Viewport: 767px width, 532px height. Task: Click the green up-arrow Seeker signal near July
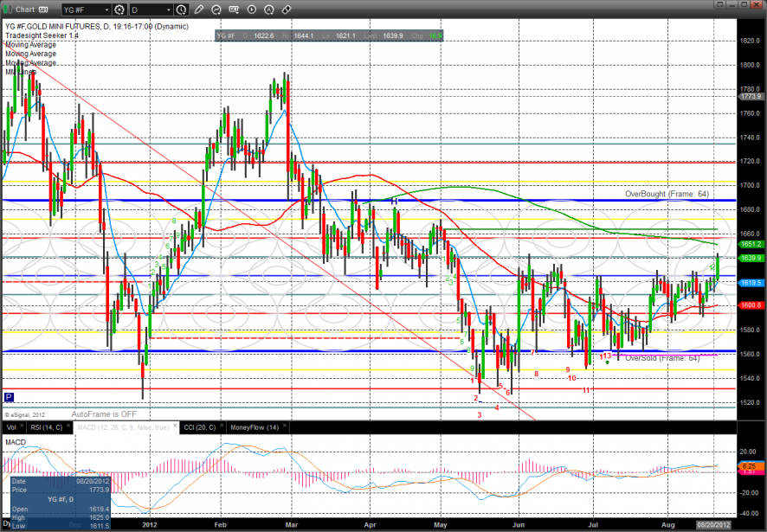click(x=607, y=362)
